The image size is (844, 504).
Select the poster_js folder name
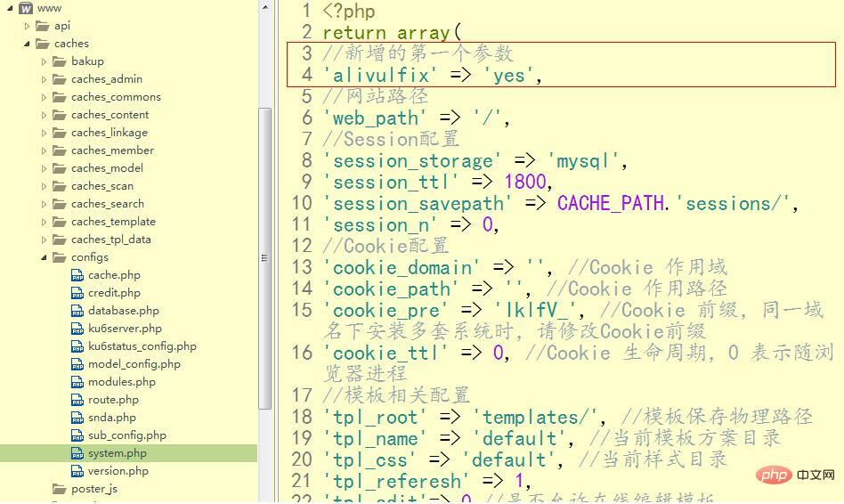pos(94,489)
